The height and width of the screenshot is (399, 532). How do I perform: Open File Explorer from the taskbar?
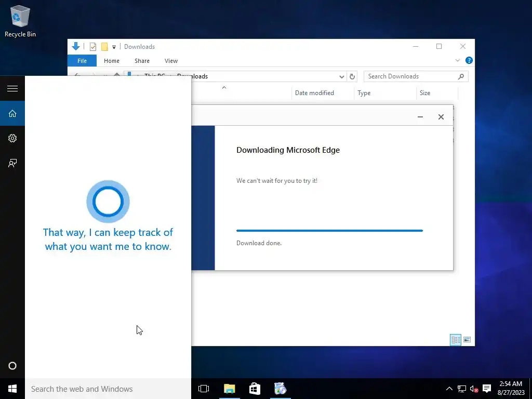[229, 389]
